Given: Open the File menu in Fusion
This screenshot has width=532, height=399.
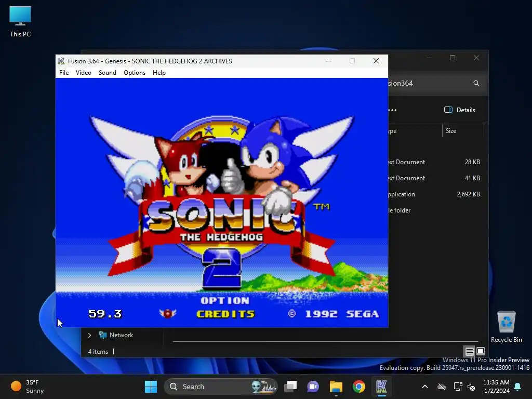Looking at the screenshot, I should tap(64, 73).
